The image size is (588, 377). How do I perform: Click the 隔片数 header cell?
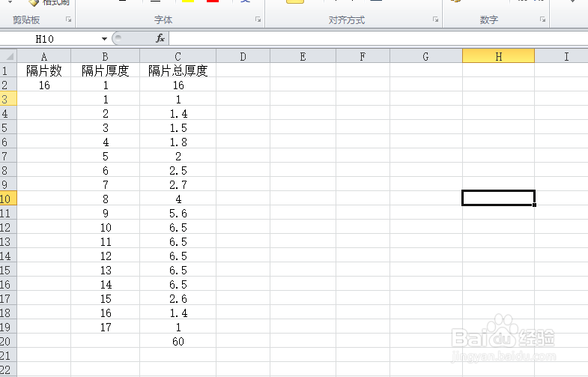pos(44,70)
